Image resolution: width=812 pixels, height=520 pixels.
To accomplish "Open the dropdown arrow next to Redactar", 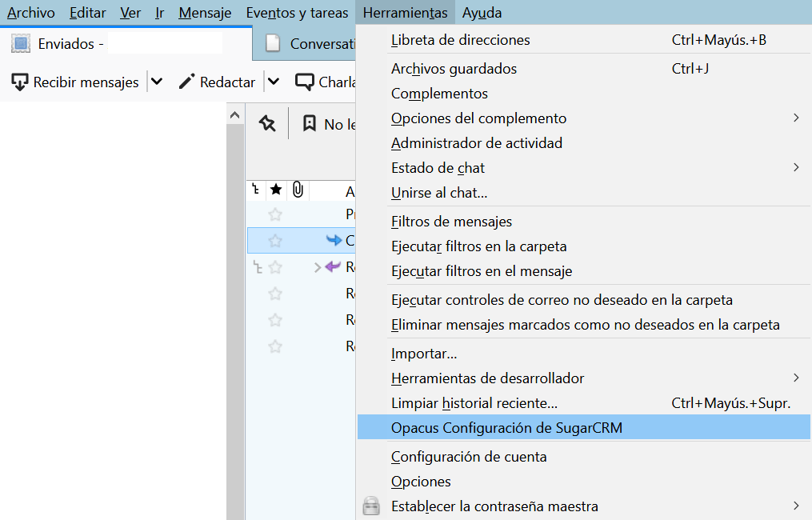I will tap(274, 82).
